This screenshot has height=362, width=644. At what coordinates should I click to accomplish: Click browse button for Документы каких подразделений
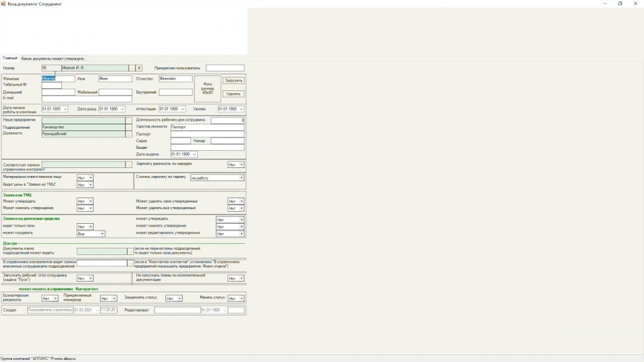point(129,252)
